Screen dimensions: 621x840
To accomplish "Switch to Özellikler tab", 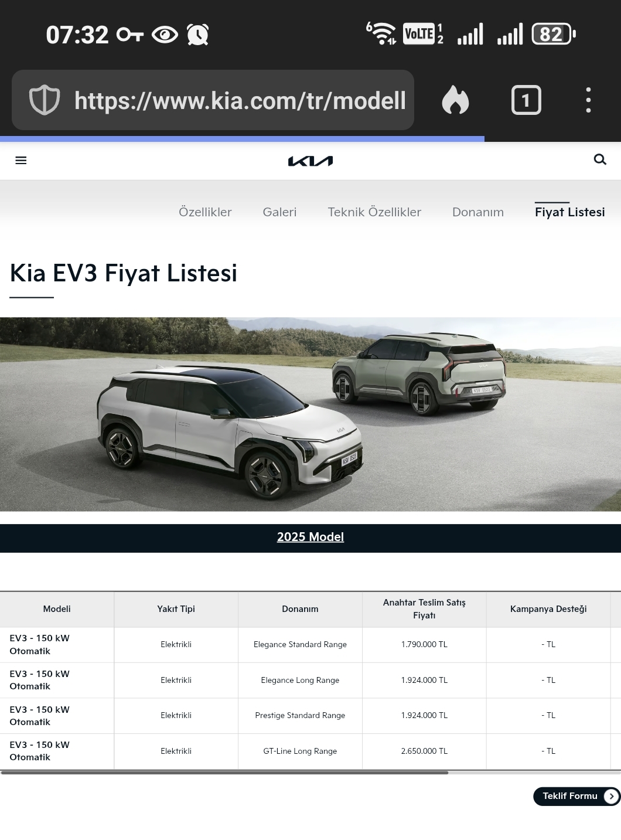I will [205, 212].
